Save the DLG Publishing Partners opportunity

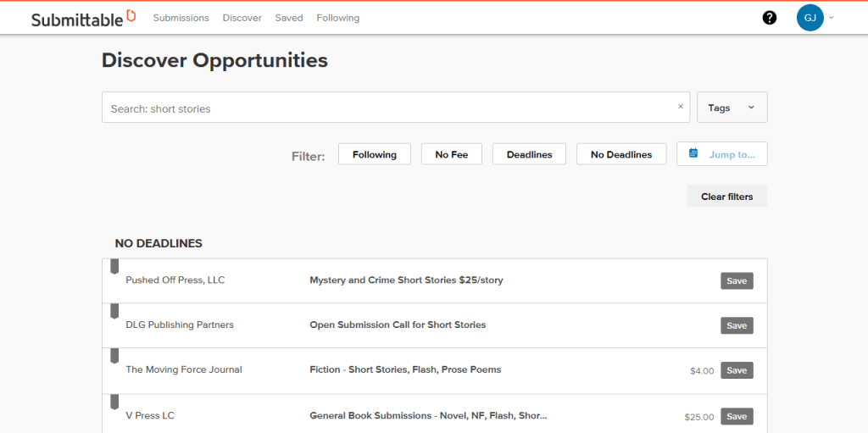click(737, 325)
